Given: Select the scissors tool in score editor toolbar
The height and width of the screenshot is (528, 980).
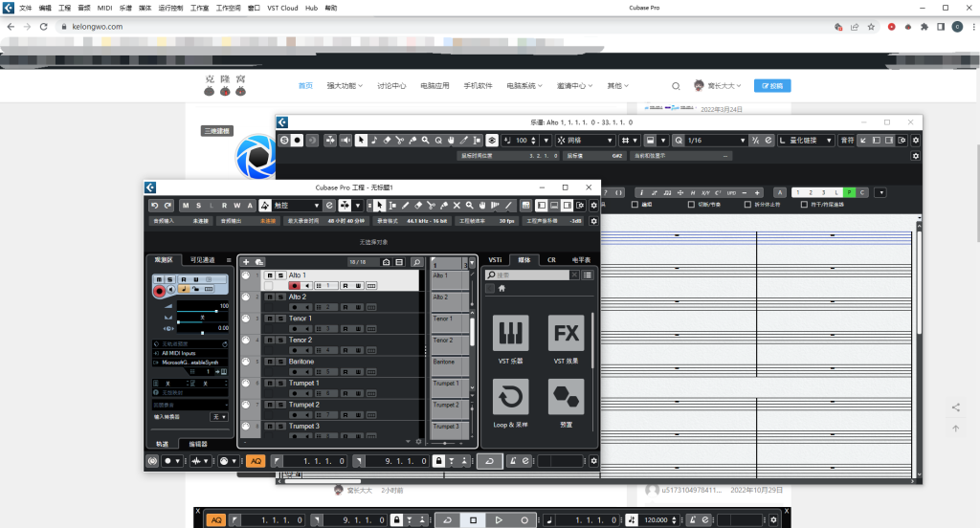Looking at the screenshot, I should 399,140.
